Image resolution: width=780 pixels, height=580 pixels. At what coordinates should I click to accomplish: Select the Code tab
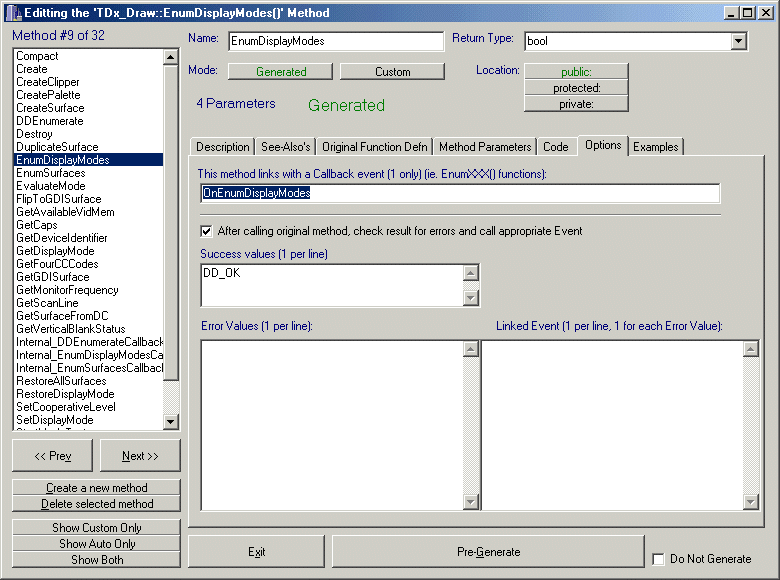click(x=555, y=147)
